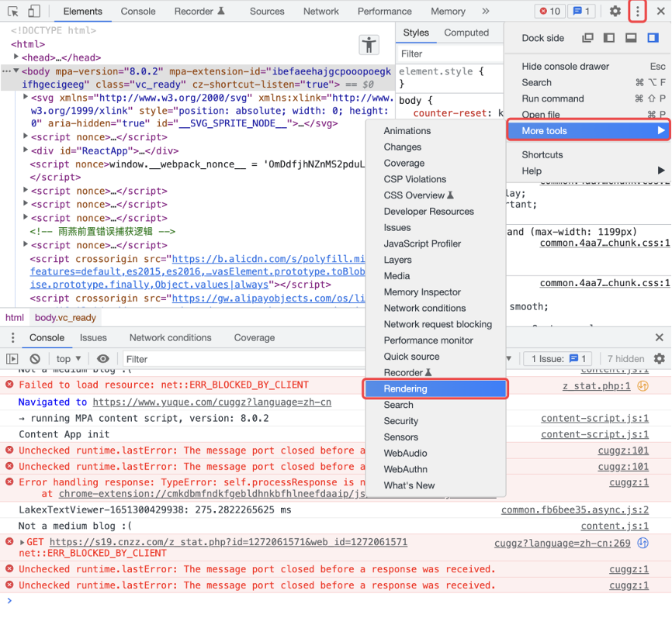Click the badge showing 10 errors
Screen dimensions: 672x618
[x=551, y=11]
